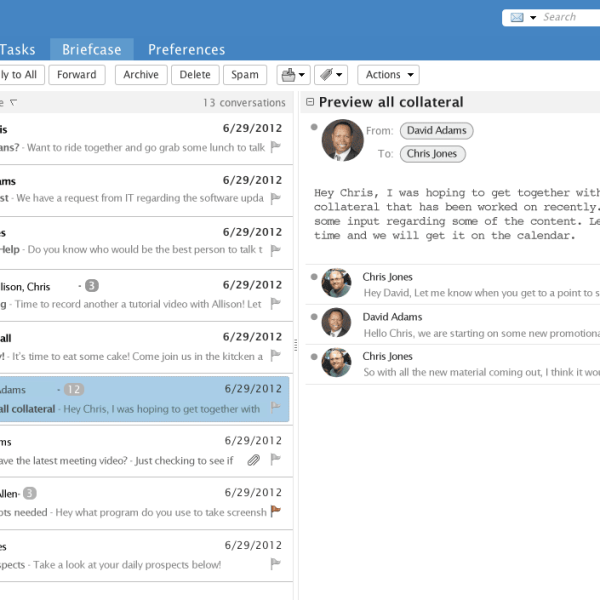Click David Adams large avatar photo
The image size is (600, 600).
click(x=342, y=140)
